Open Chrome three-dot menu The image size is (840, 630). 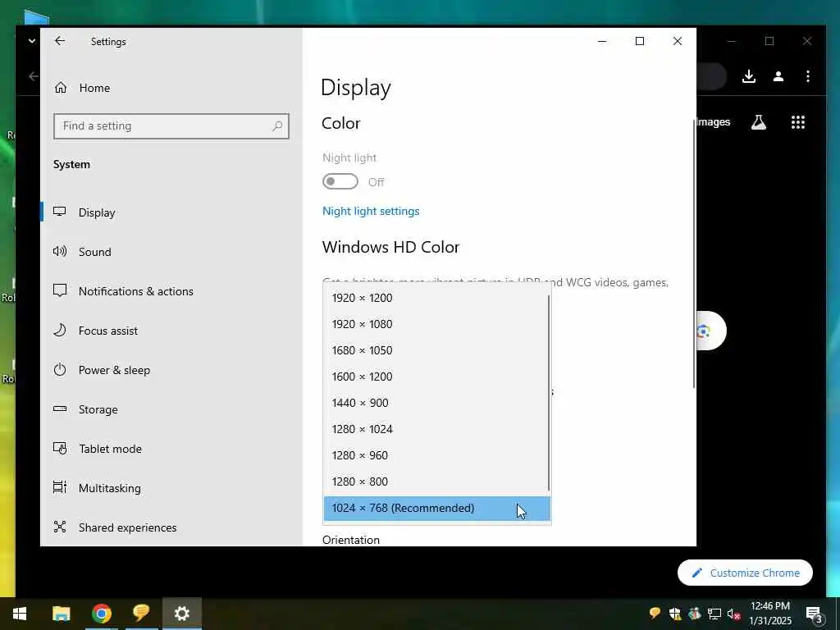point(808,76)
